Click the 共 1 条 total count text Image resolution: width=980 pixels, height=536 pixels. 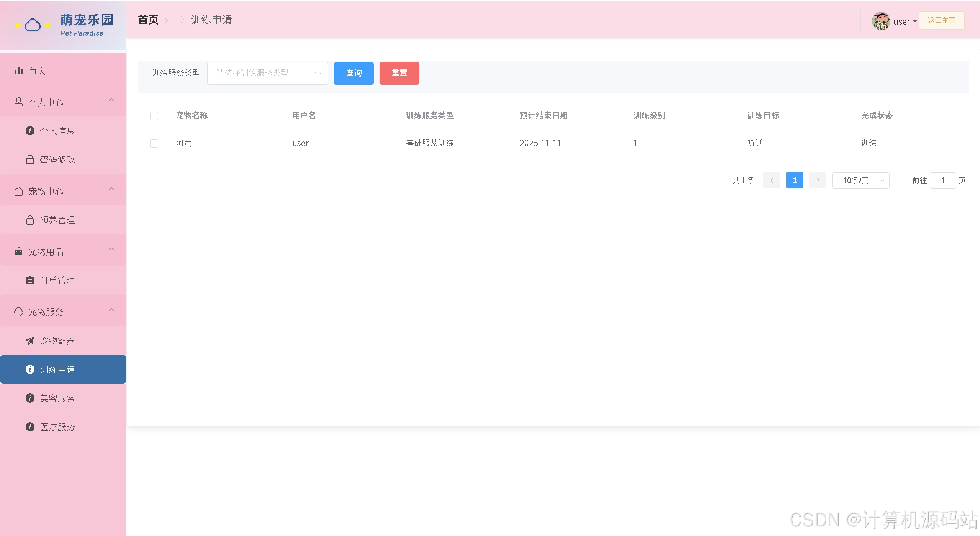tap(743, 180)
